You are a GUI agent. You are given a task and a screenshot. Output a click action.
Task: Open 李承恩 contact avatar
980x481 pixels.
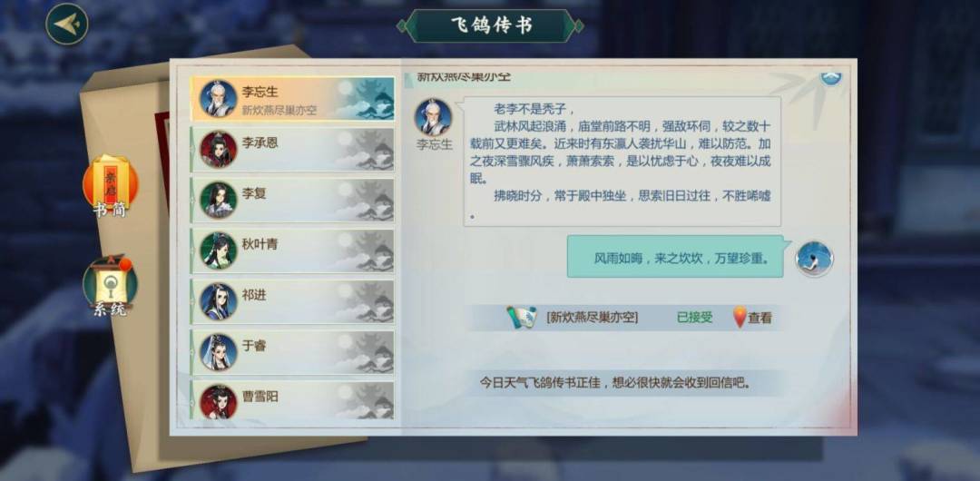pyautogui.click(x=218, y=150)
